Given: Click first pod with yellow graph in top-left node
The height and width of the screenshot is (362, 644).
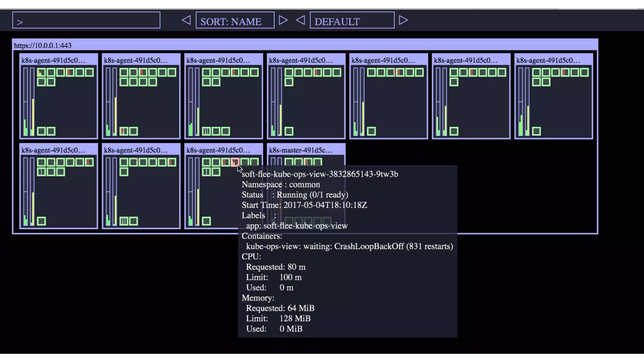Looking at the screenshot, I should point(41,73).
